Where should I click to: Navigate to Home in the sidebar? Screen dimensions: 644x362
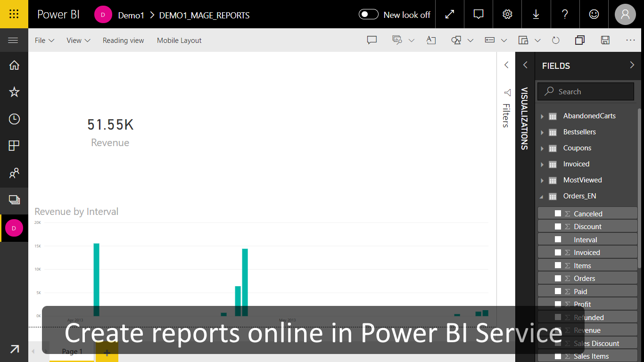pos(14,65)
